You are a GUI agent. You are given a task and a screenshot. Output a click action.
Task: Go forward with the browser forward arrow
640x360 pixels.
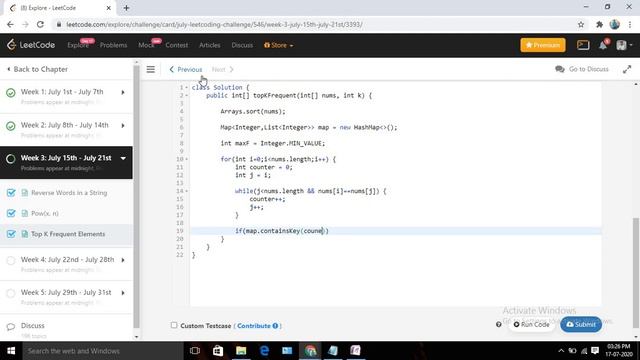coord(25,24)
